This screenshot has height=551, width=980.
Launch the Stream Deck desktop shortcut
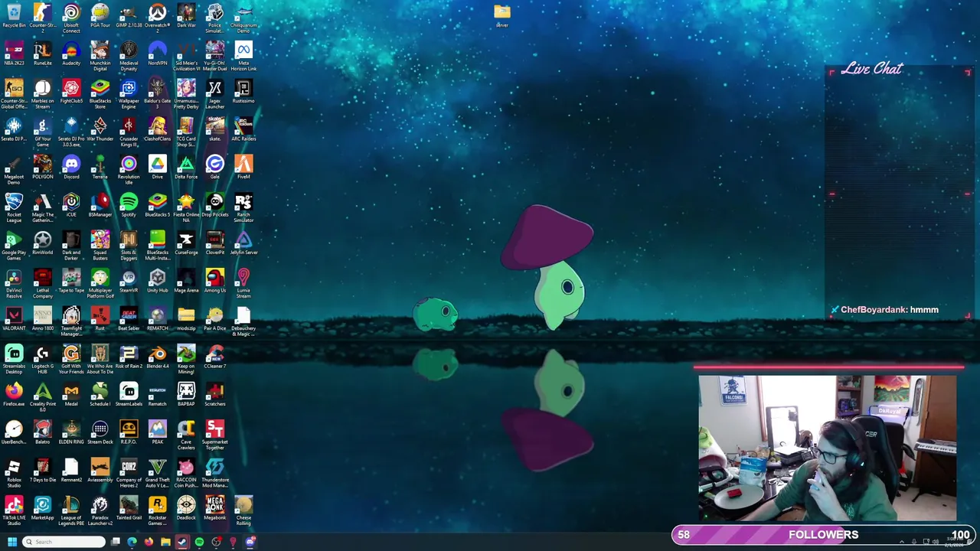(100, 432)
